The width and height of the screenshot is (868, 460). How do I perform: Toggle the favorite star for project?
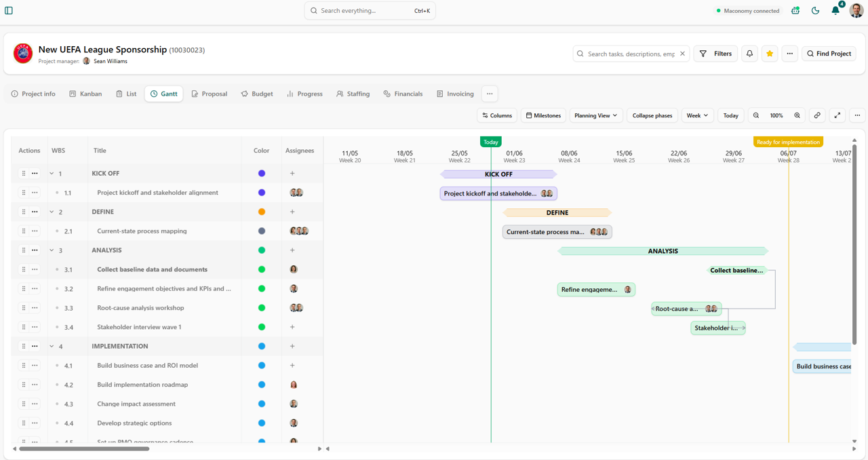pyautogui.click(x=770, y=54)
